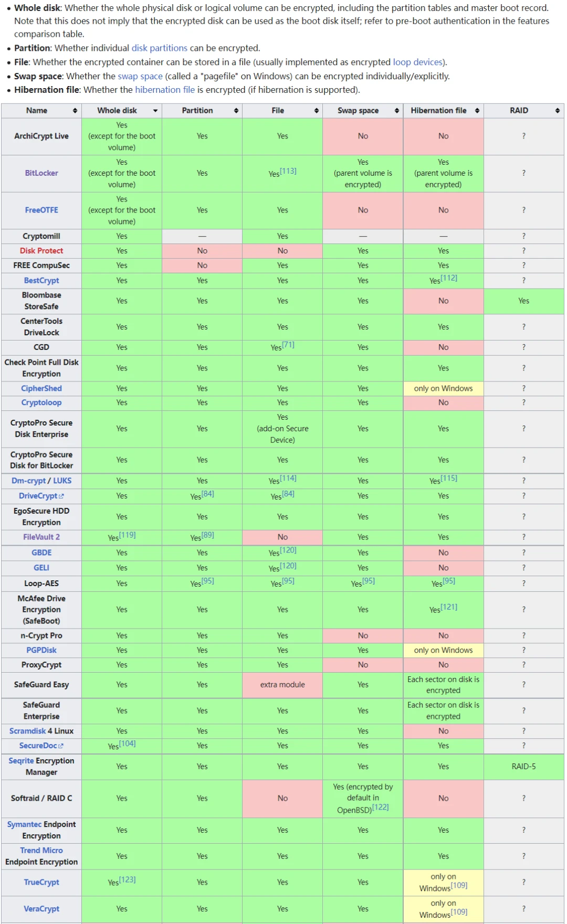Click the external link icon beside DriveCrypt
The width and height of the screenshot is (567, 924).
coord(61,496)
